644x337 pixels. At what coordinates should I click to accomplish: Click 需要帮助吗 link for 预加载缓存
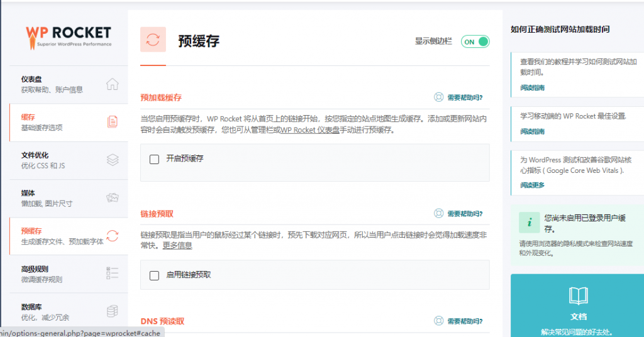coord(465,97)
